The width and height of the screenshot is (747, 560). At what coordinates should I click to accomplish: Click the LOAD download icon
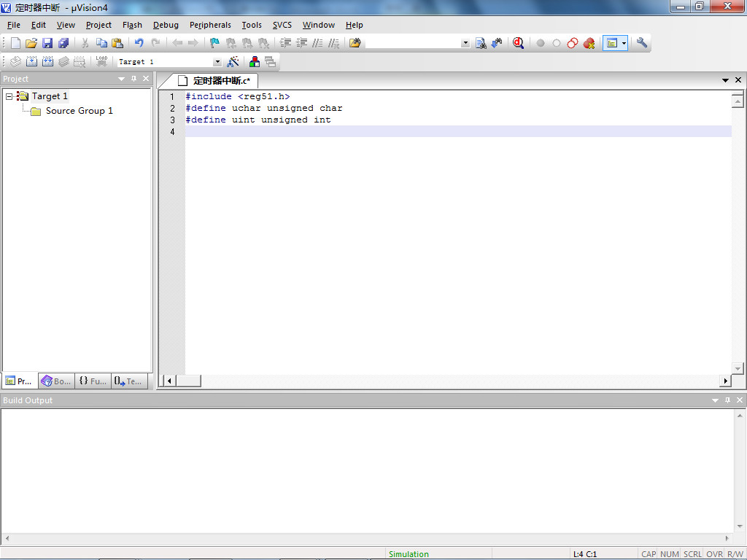[101, 61]
